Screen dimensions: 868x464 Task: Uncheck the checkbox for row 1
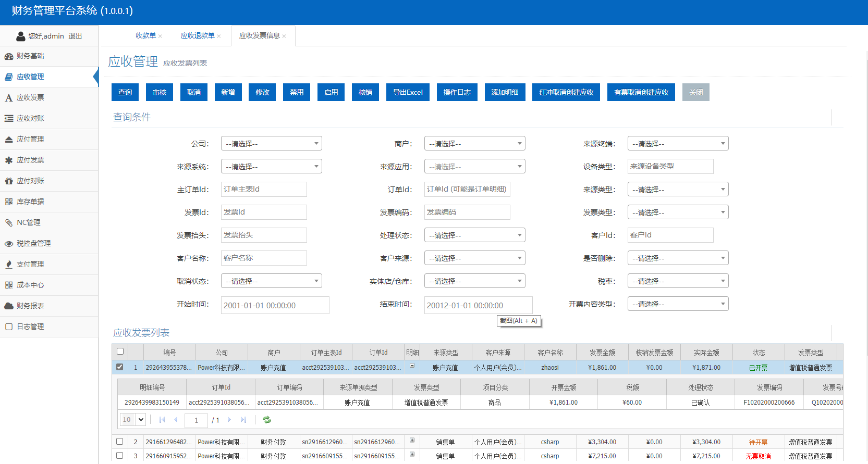[120, 367]
